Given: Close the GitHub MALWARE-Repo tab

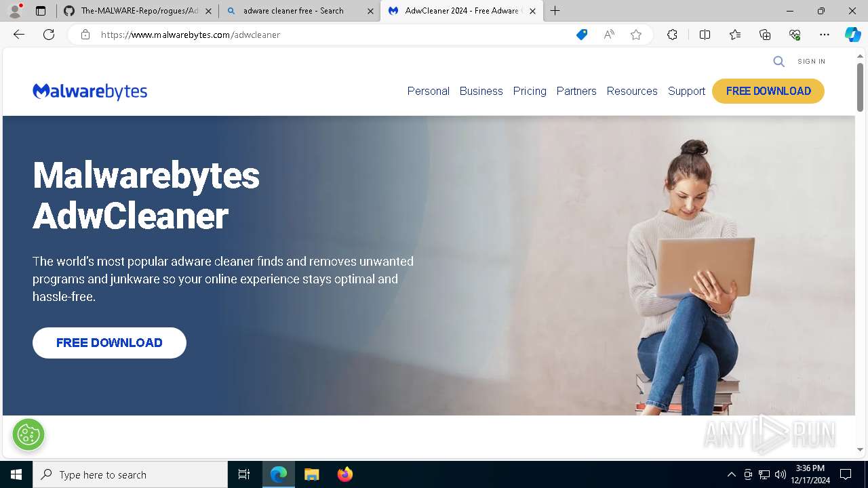Looking at the screenshot, I should tap(208, 11).
